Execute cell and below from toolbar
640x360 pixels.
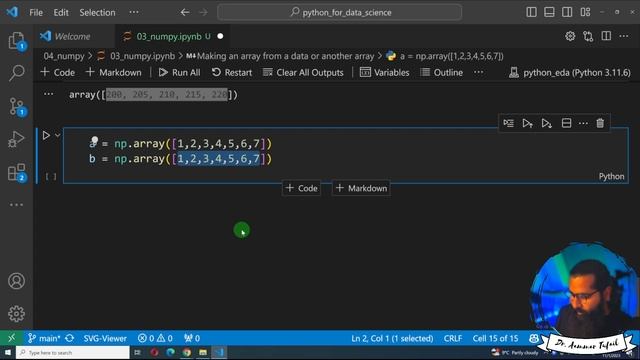click(547, 123)
